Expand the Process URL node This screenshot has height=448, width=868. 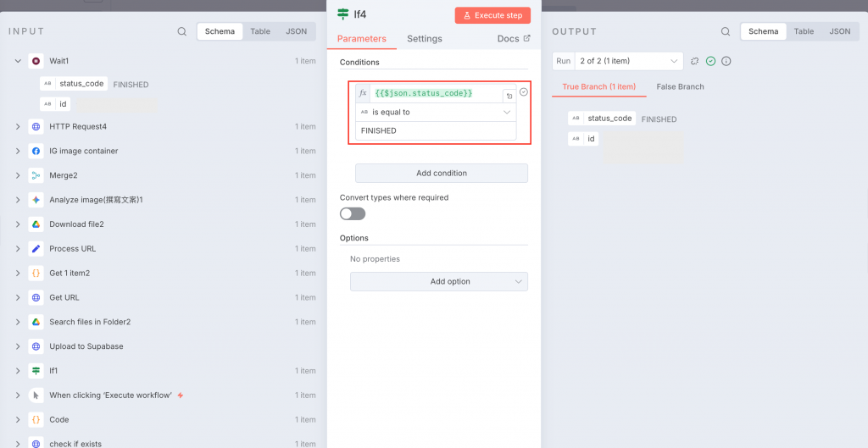18,248
